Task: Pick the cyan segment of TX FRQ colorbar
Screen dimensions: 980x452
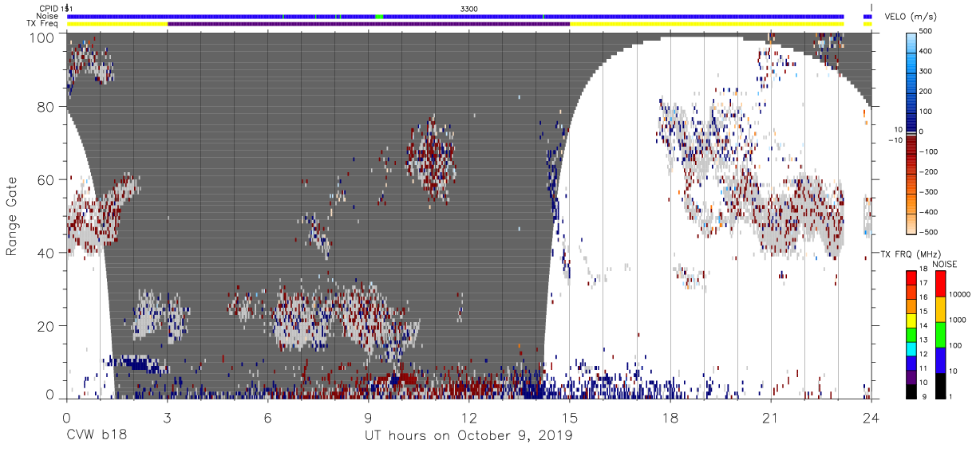Action: click(911, 348)
